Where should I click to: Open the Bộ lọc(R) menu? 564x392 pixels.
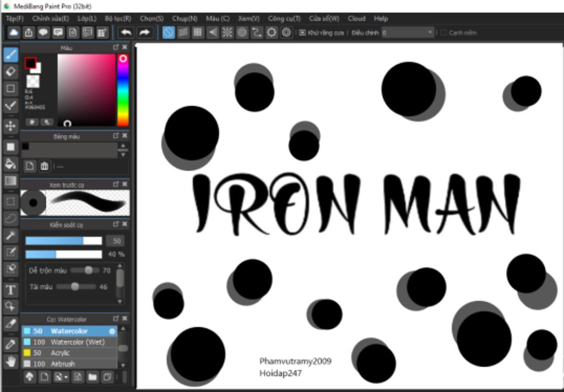(118, 18)
